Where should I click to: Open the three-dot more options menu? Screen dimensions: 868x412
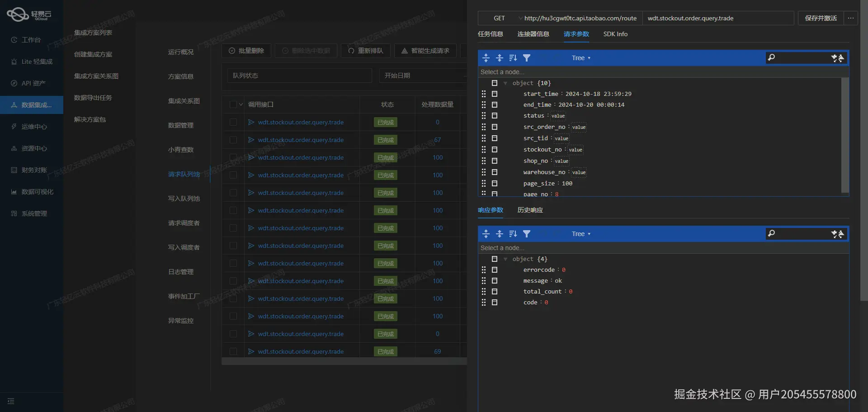pyautogui.click(x=851, y=18)
